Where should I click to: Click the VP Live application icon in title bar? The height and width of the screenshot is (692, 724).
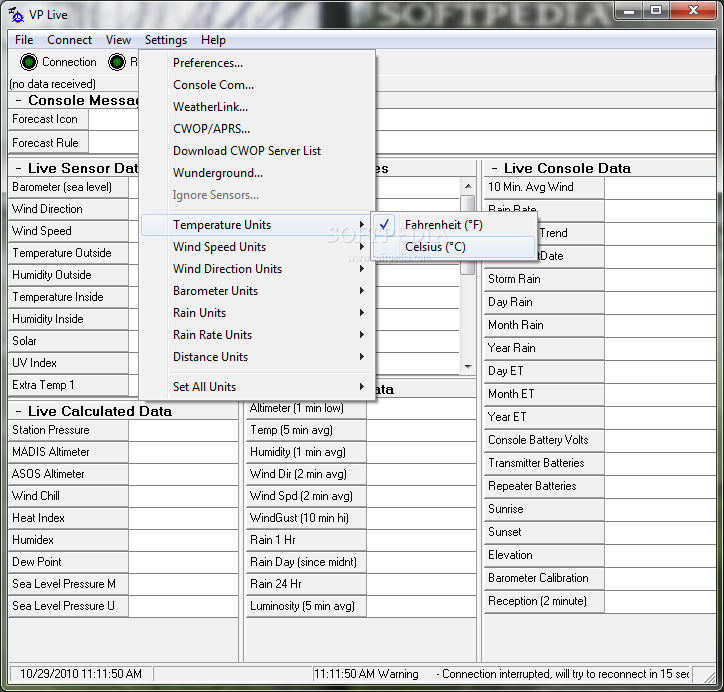click(x=16, y=15)
